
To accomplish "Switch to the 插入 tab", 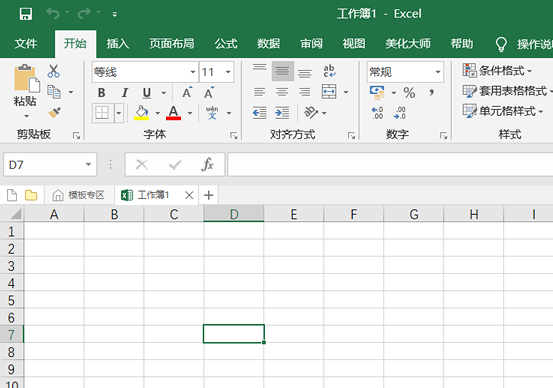I will (118, 44).
